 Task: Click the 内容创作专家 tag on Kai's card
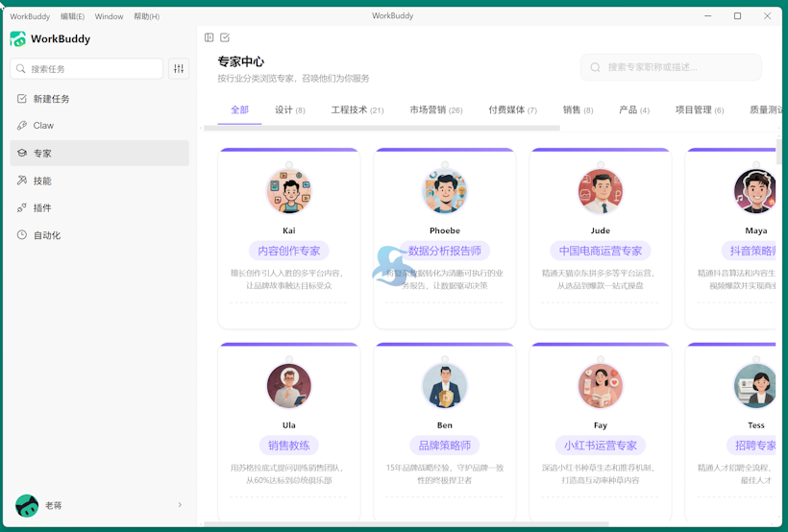click(289, 251)
